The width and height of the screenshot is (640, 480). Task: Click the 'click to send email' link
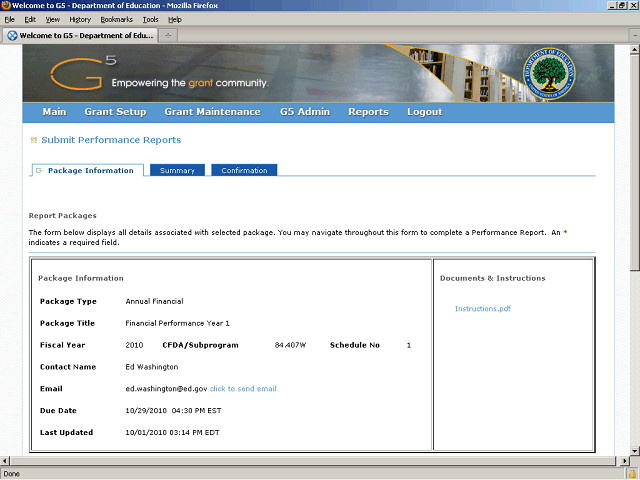click(243, 389)
